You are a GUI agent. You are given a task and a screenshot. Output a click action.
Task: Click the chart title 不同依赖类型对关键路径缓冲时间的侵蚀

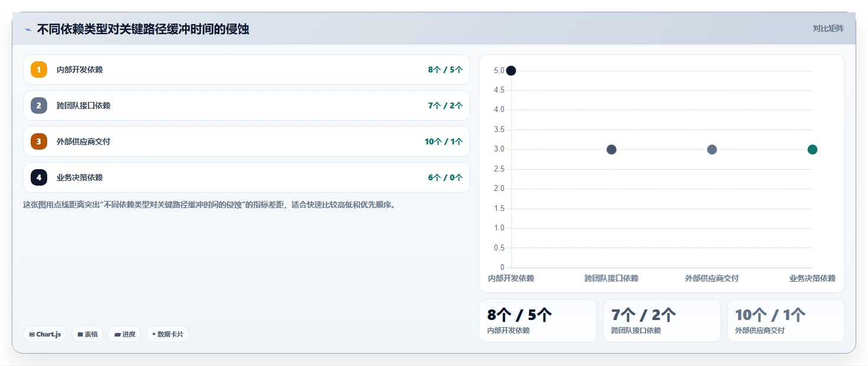click(143, 29)
